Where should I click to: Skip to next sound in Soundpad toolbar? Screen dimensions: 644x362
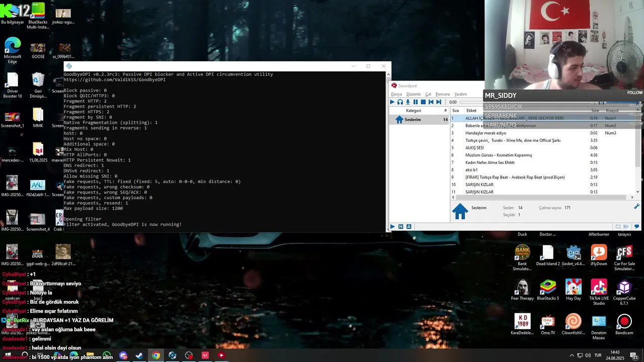pos(439,102)
